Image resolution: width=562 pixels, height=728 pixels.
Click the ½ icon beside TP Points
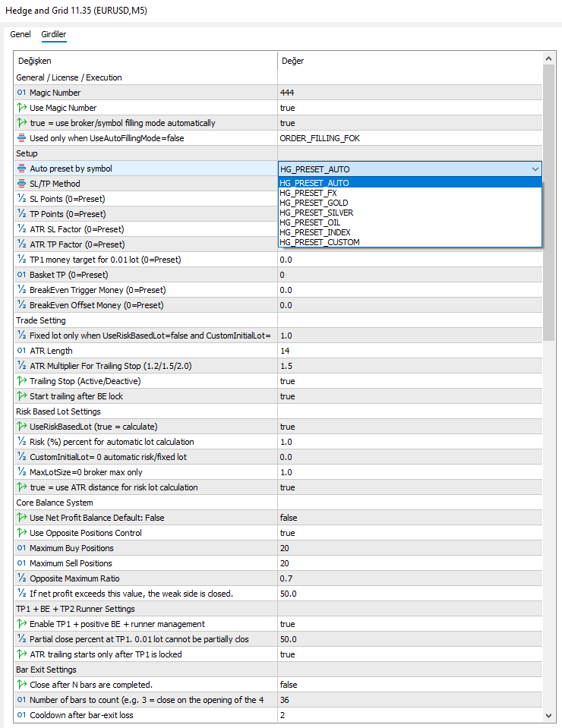click(21, 214)
